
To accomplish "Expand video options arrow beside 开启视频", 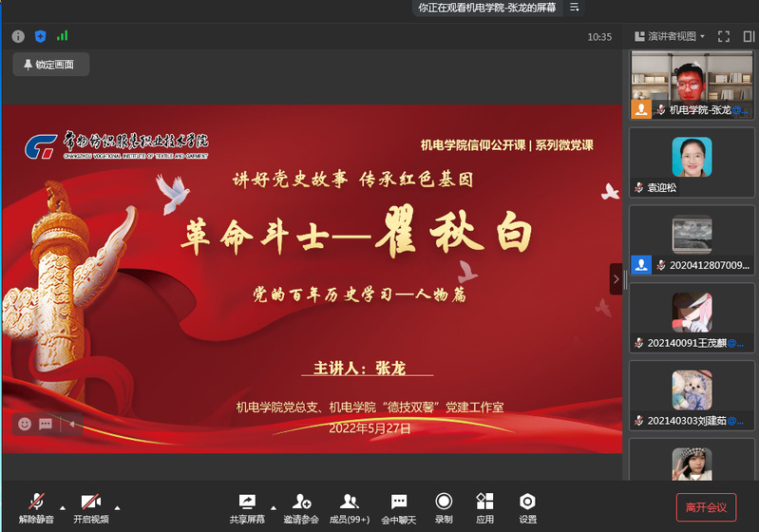I will (x=118, y=506).
